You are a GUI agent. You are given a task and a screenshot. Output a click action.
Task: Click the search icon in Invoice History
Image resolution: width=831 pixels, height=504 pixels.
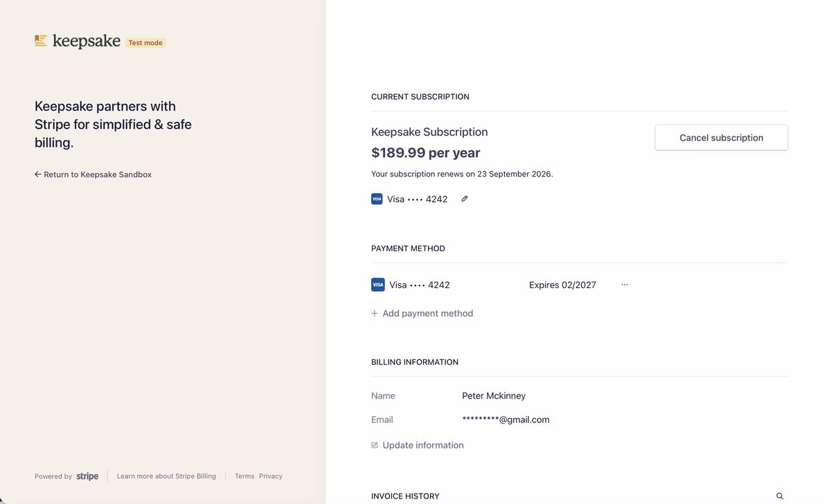point(780,496)
